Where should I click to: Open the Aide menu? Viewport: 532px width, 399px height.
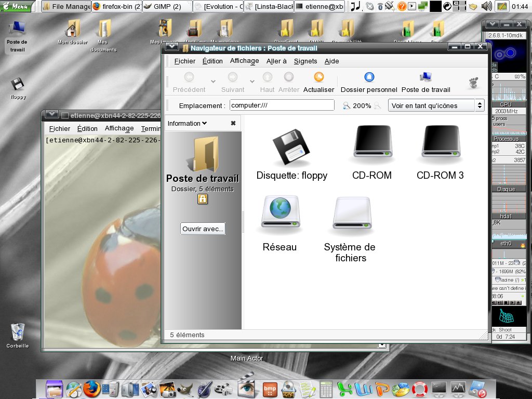332,61
